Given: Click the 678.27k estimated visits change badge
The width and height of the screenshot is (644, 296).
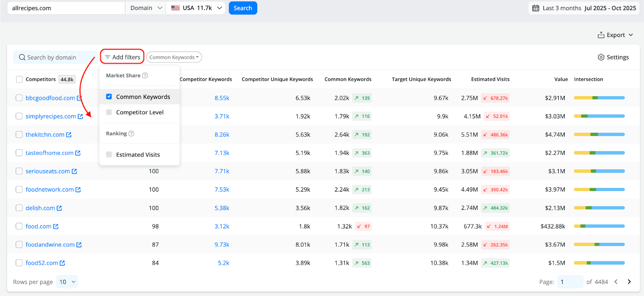Looking at the screenshot, I should [495, 98].
